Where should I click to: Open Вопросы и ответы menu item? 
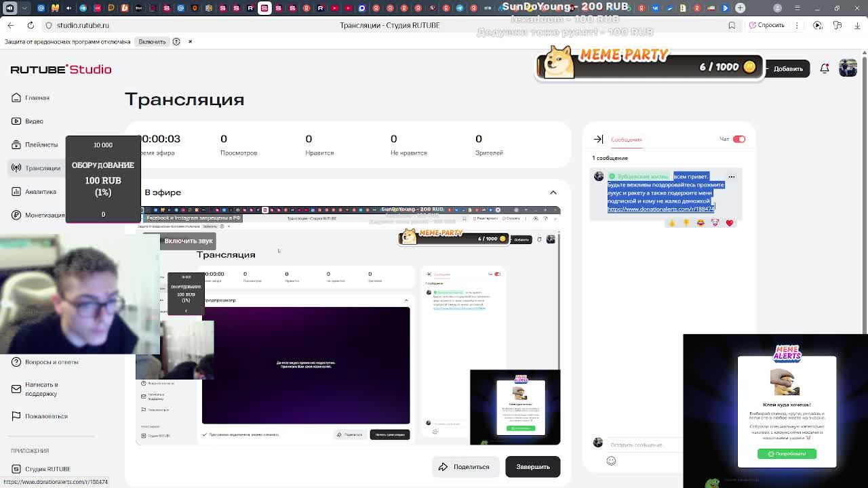(52, 362)
